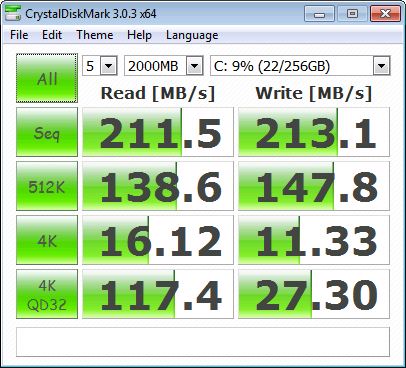
Task: Start the 4K QD32 benchmark test
Action: click(47, 294)
